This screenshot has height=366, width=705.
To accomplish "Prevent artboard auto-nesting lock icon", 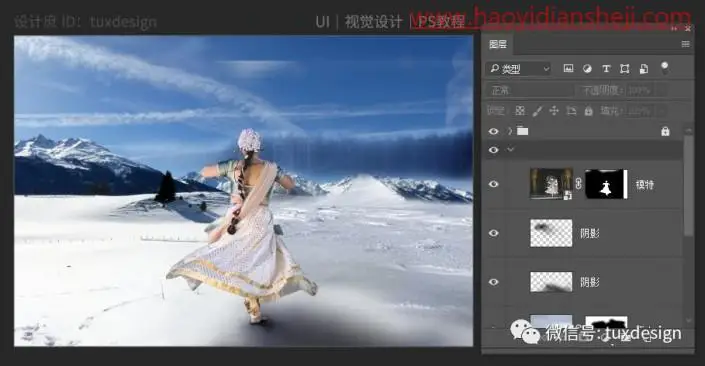I will pos(571,111).
